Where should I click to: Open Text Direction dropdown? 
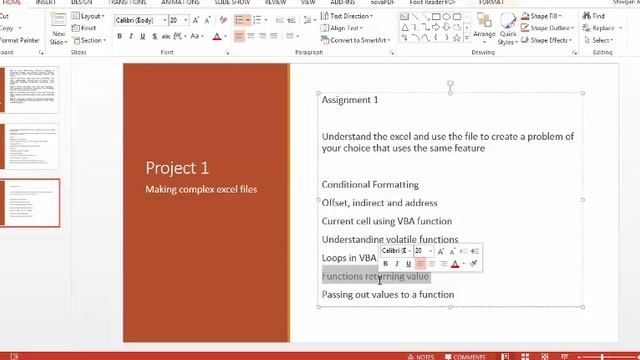(x=347, y=16)
